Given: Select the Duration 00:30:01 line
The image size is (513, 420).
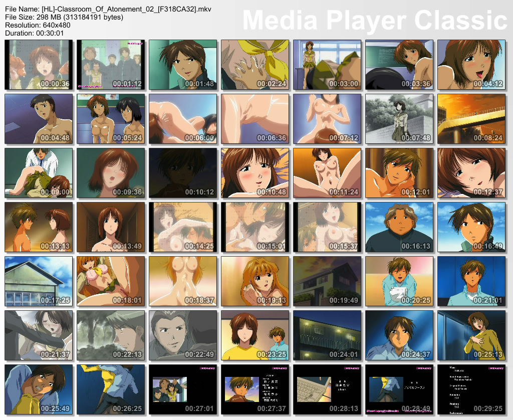Looking at the screenshot, I should coord(35,33).
